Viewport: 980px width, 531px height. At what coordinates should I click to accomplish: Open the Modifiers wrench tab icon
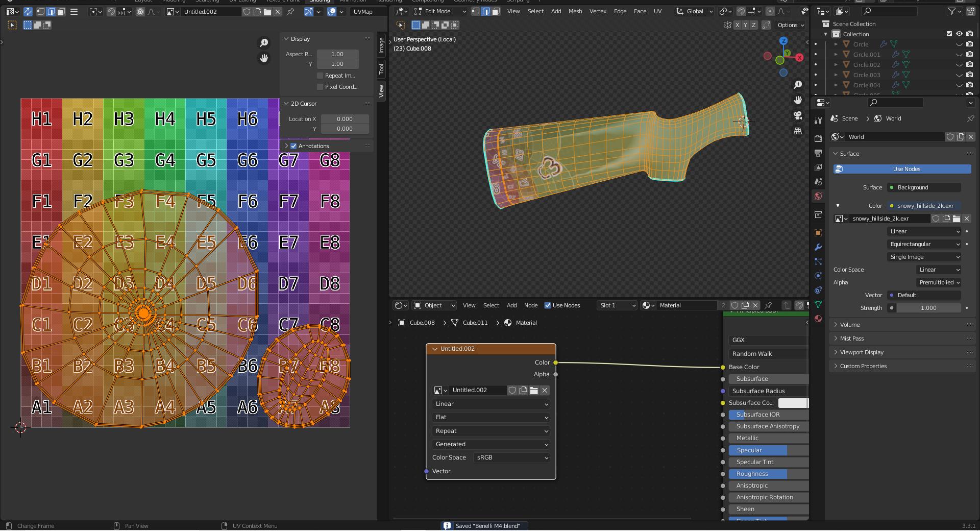[818, 247]
